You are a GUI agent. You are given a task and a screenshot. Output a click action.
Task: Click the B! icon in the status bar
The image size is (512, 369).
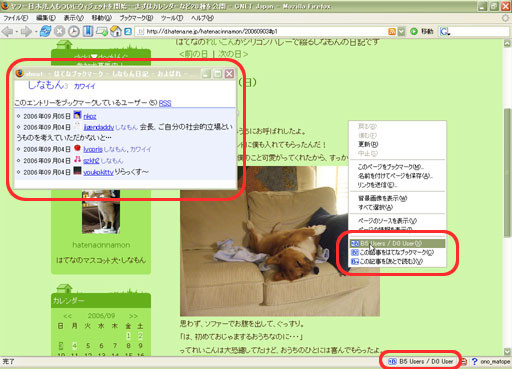pos(392,362)
